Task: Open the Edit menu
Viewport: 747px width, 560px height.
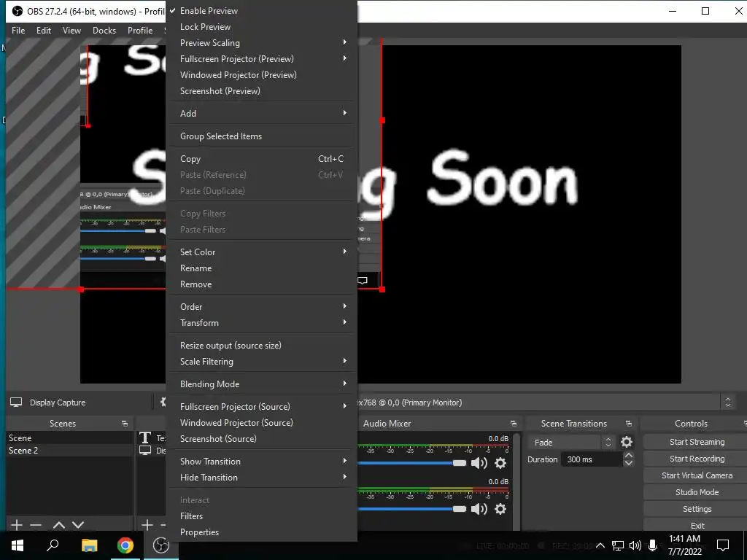Action: click(x=43, y=31)
